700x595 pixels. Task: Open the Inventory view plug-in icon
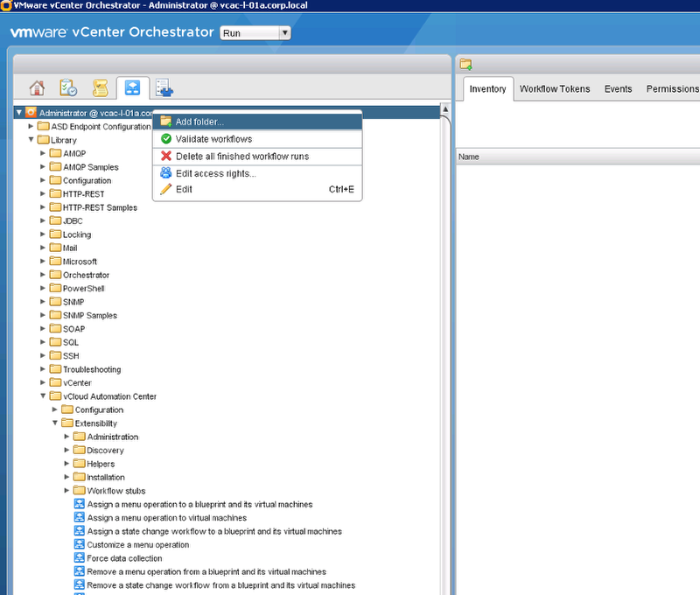164,87
